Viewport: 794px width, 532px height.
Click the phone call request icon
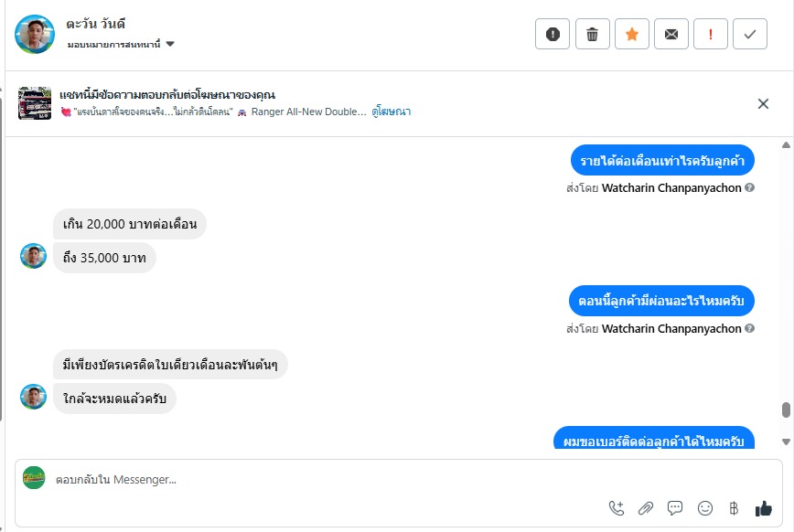pyautogui.click(x=617, y=508)
